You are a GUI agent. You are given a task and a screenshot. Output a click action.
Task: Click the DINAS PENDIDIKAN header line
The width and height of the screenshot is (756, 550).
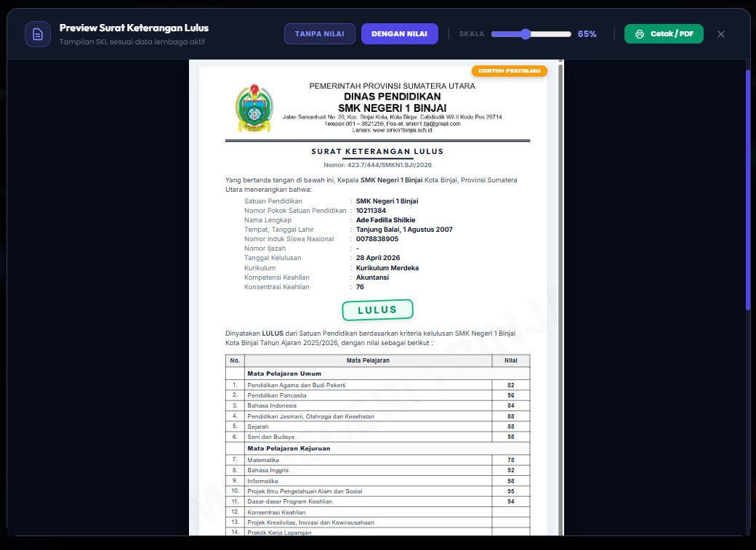(x=392, y=97)
